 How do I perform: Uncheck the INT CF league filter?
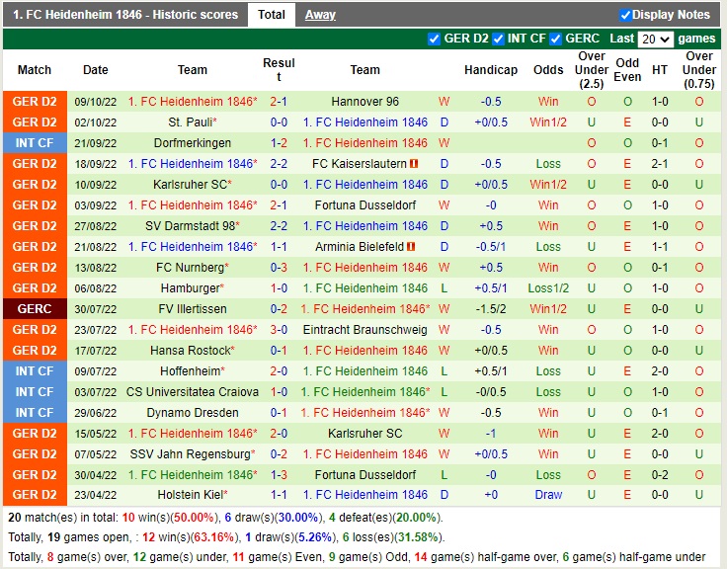tap(498, 39)
